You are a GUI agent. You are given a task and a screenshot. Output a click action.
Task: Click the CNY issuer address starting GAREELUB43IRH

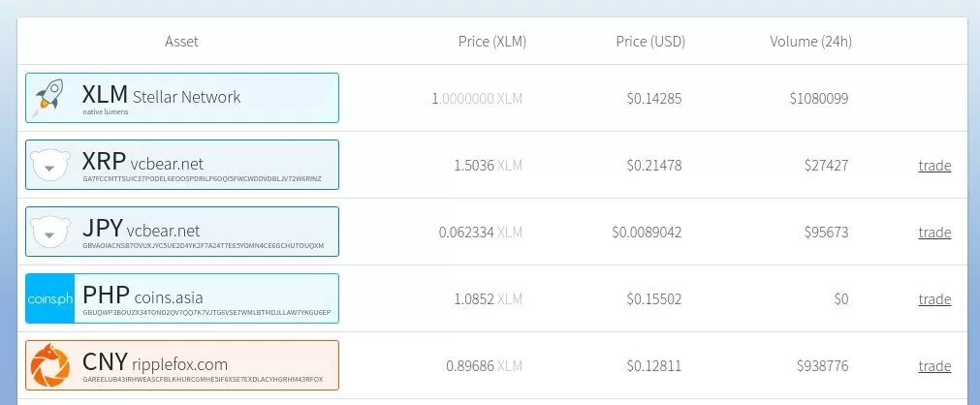click(x=203, y=380)
